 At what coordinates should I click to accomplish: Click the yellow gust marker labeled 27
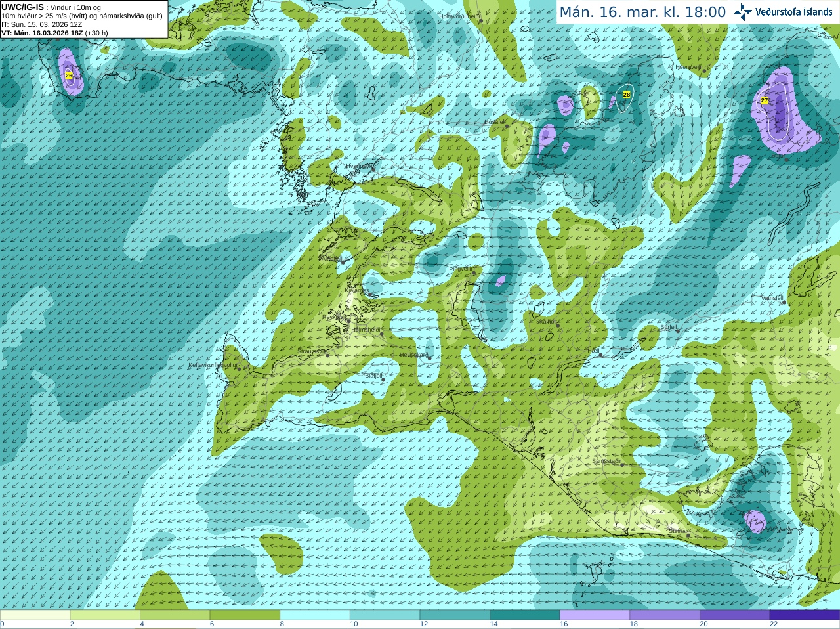(765, 100)
